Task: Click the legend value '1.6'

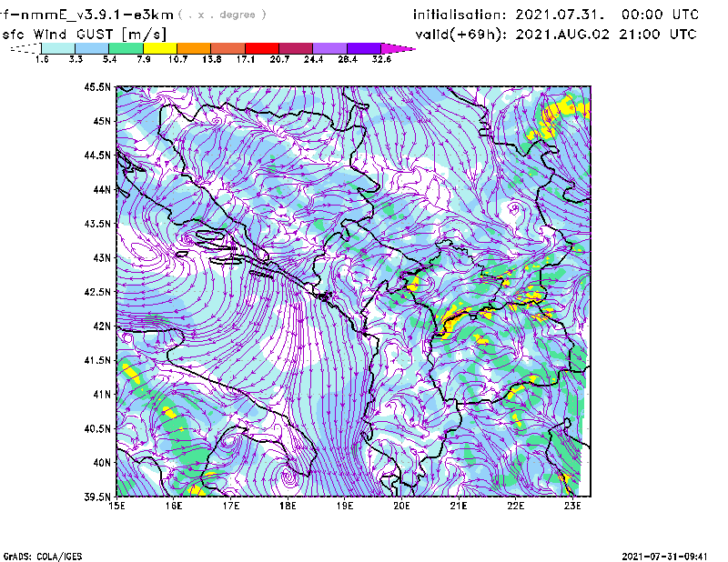Action: [x=42, y=59]
